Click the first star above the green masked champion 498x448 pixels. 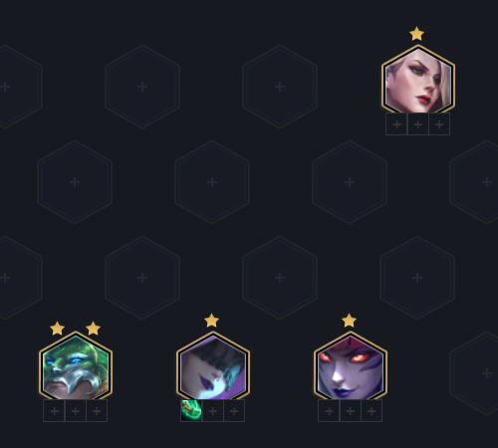point(58,329)
